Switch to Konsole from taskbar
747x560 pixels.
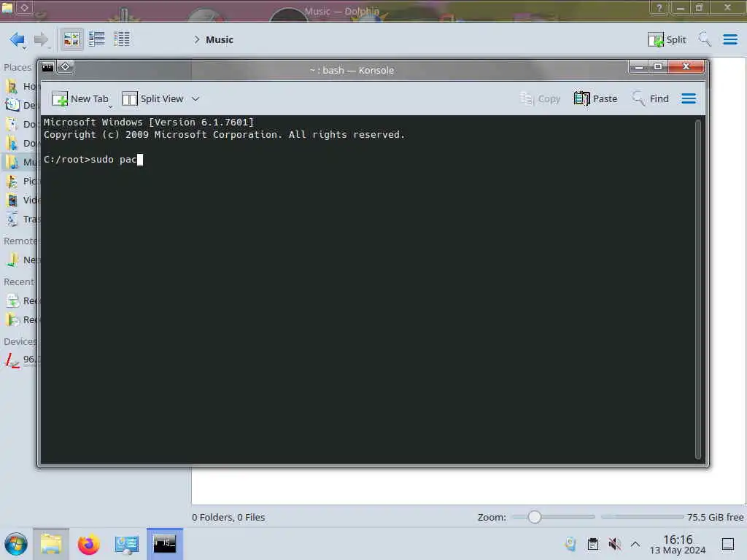(x=164, y=544)
